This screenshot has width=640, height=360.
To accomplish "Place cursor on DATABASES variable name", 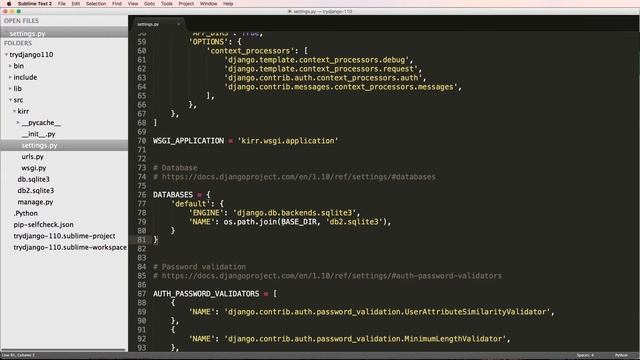I will click(173, 195).
